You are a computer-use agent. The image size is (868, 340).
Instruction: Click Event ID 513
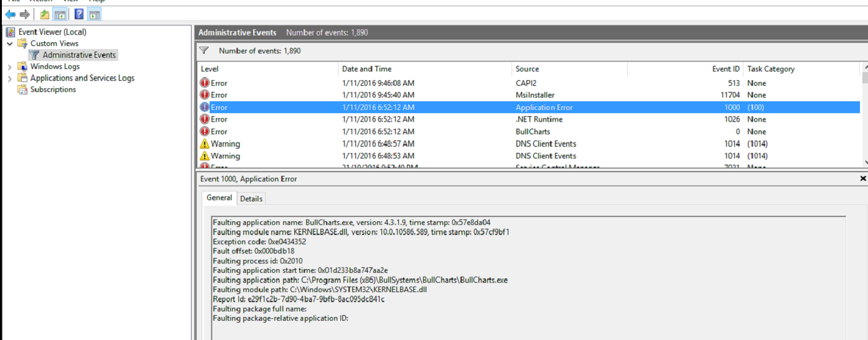click(x=734, y=83)
